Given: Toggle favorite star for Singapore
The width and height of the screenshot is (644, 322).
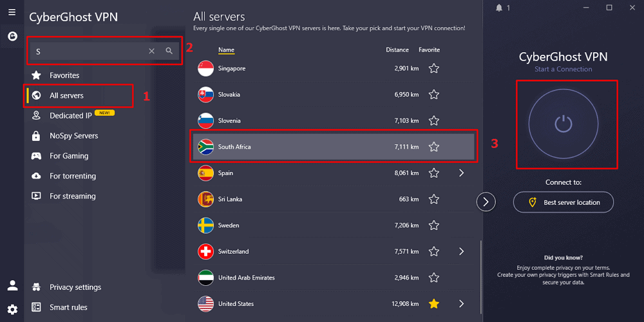Looking at the screenshot, I should [x=434, y=68].
